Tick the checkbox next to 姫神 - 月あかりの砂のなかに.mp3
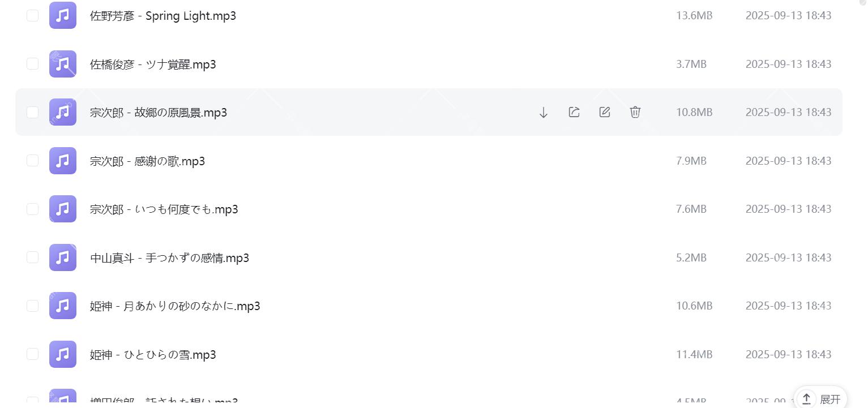Viewport: 868px width, 408px height. point(32,306)
